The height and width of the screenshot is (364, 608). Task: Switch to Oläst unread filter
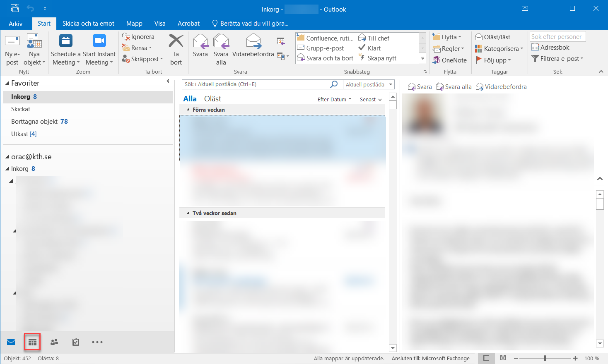coord(212,99)
